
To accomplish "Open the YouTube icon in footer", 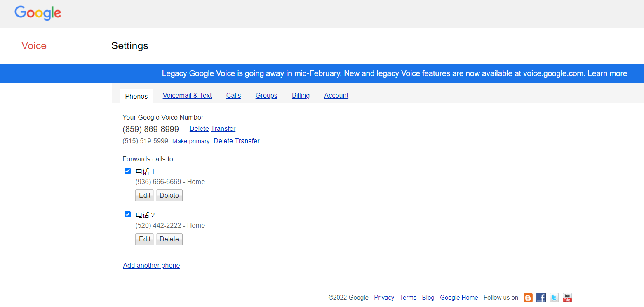I will 567,298.
